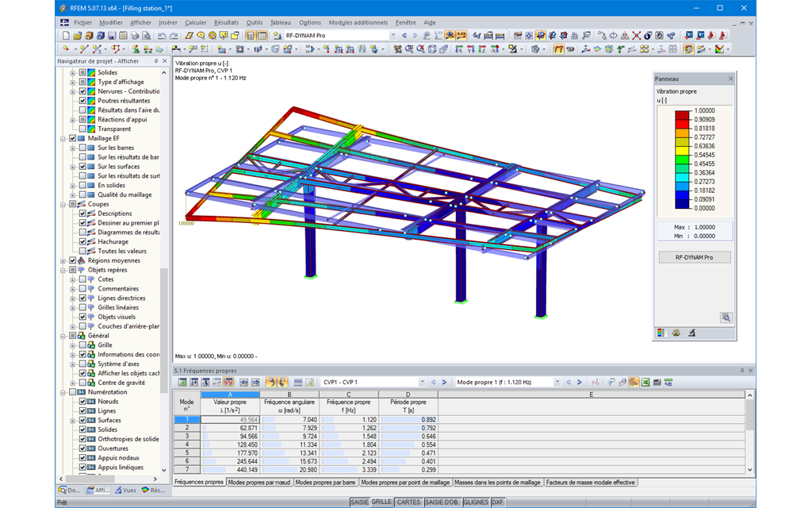This screenshot has height=508, width=812.
Task: Open the Mode propre selection dropdown
Action: [x=559, y=383]
